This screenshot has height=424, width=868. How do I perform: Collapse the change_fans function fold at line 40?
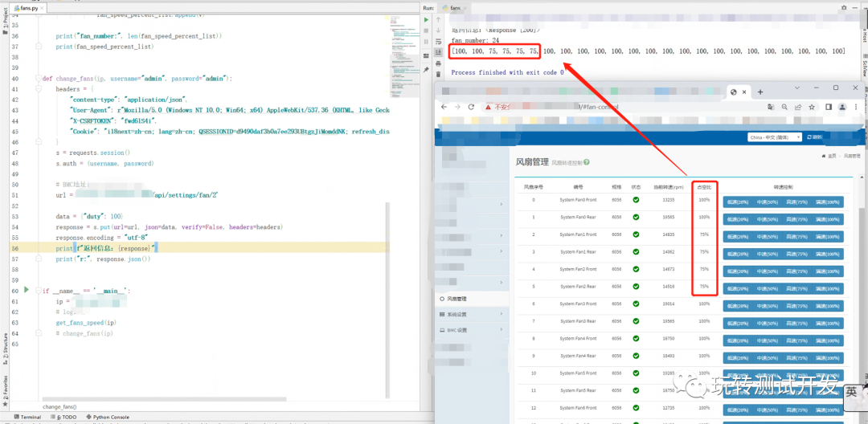point(39,79)
